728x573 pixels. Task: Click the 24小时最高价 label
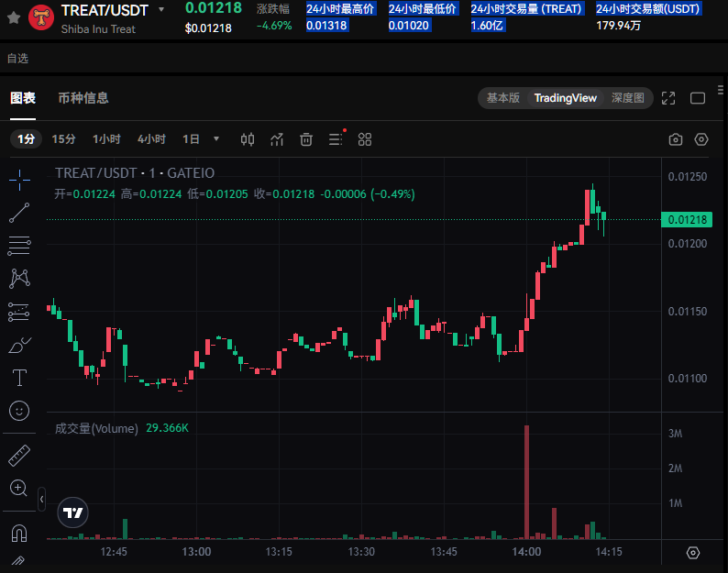(x=340, y=9)
